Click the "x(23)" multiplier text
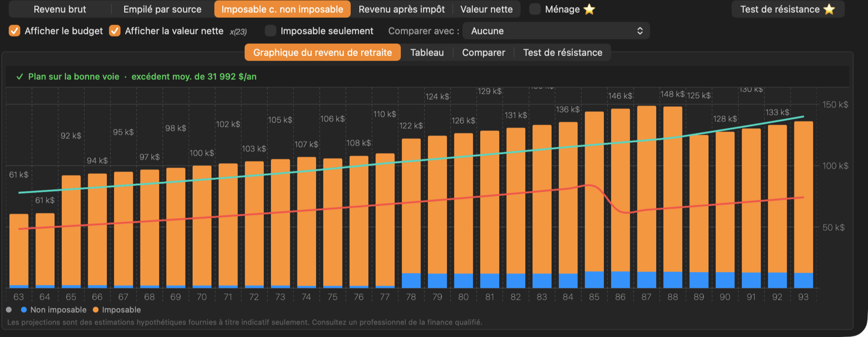This screenshot has height=337, width=868. click(x=238, y=32)
